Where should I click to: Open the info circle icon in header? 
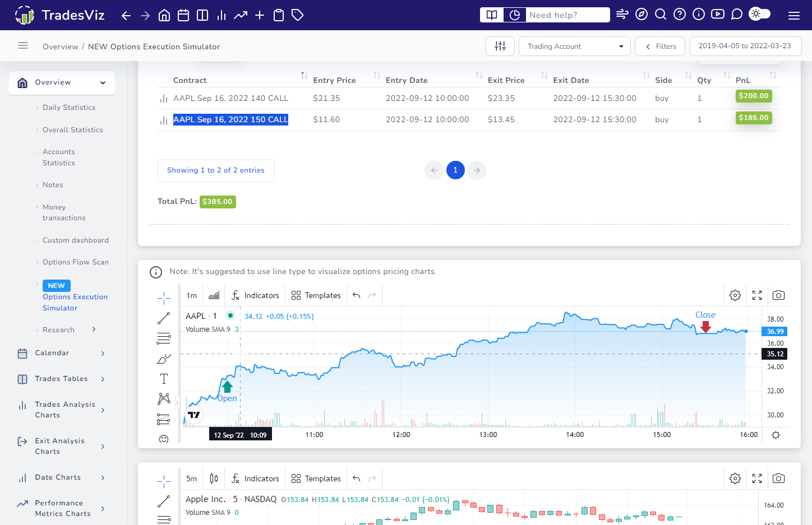point(699,14)
